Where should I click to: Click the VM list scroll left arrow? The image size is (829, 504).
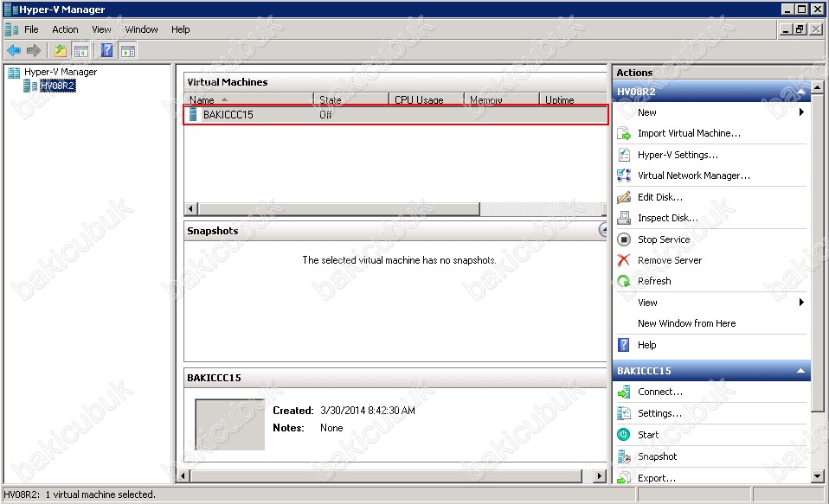[191, 209]
